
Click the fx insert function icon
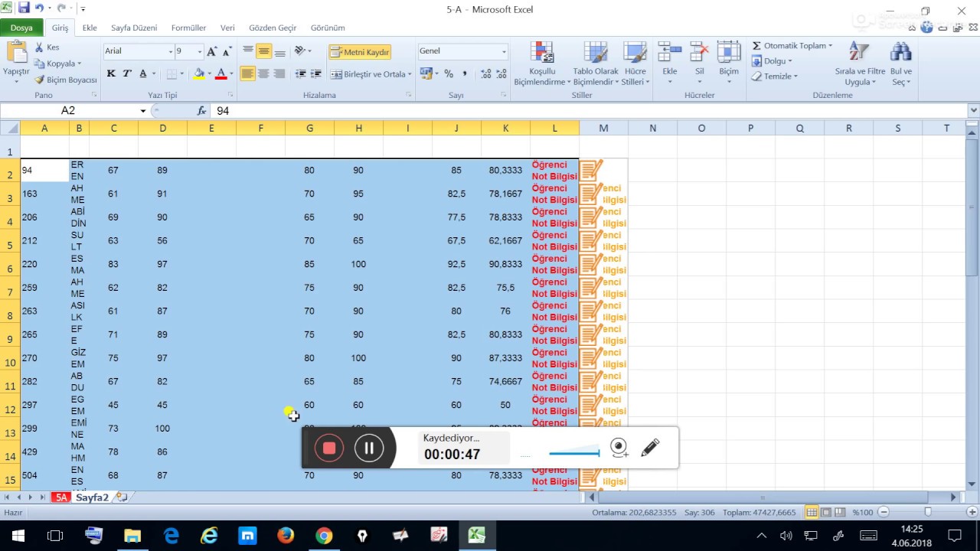pos(201,111)
